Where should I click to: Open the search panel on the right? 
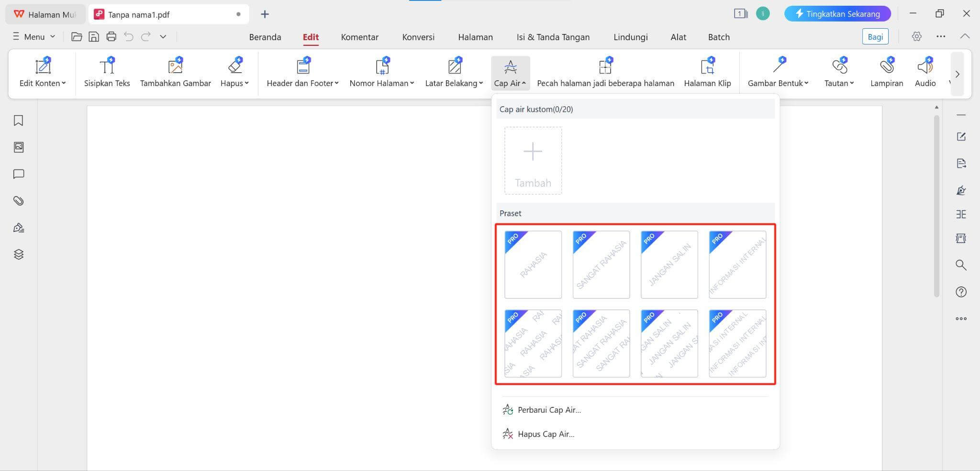click(961, 265)
